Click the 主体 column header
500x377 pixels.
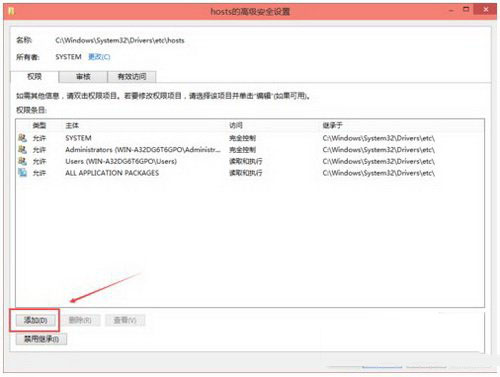(x=72, y=126)
